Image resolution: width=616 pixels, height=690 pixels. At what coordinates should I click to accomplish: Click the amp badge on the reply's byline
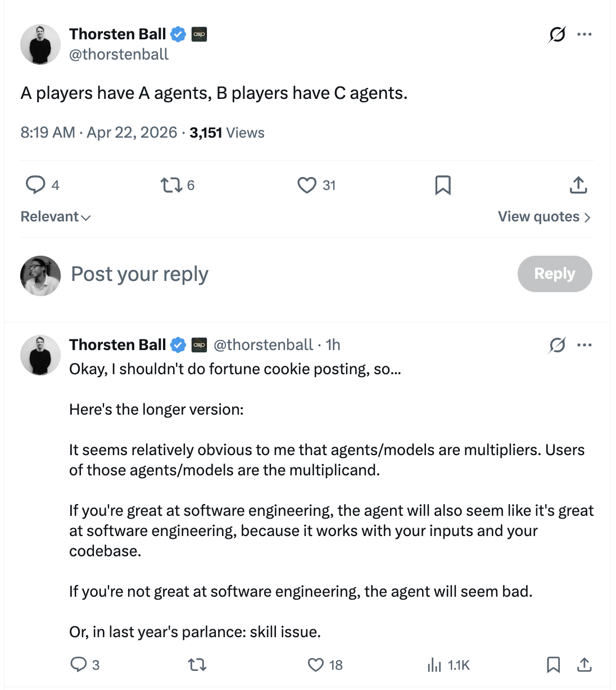click(200, 344)
